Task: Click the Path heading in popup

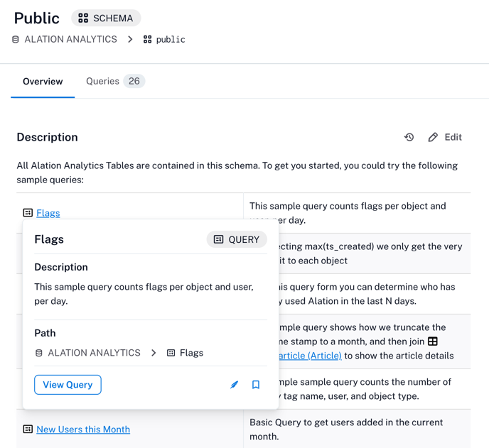Action: [45, 333]
